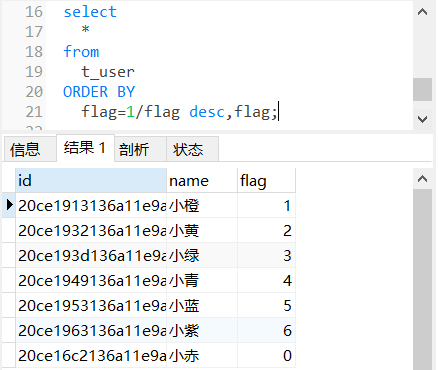This screenshot has width=438, height=370.
Task: Click the results grid scroll-up arrow
Action: click(422, 179)
